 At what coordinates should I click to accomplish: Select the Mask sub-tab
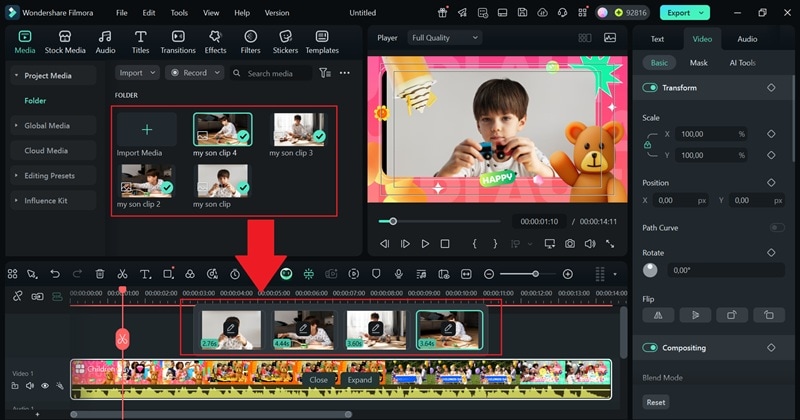pyautogui.click(x=698, y=63)
